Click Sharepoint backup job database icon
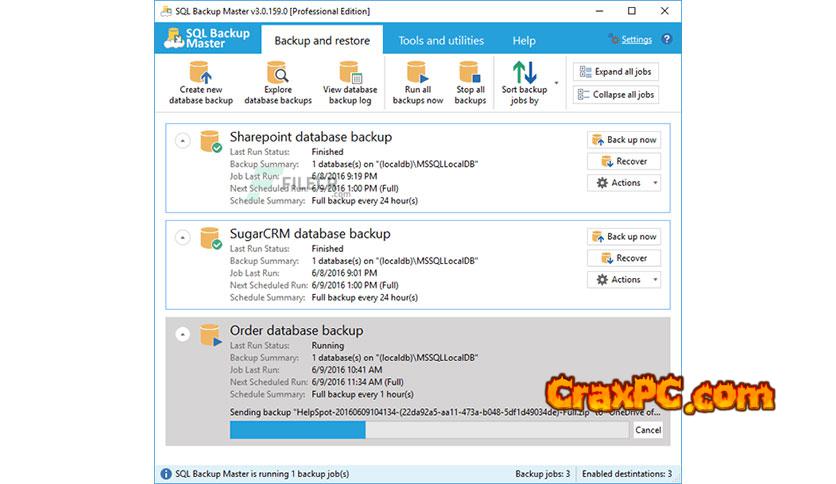Image resolution: width=836 pixels, height=484 pixels. pyautogui.click(x=211, y=141)
